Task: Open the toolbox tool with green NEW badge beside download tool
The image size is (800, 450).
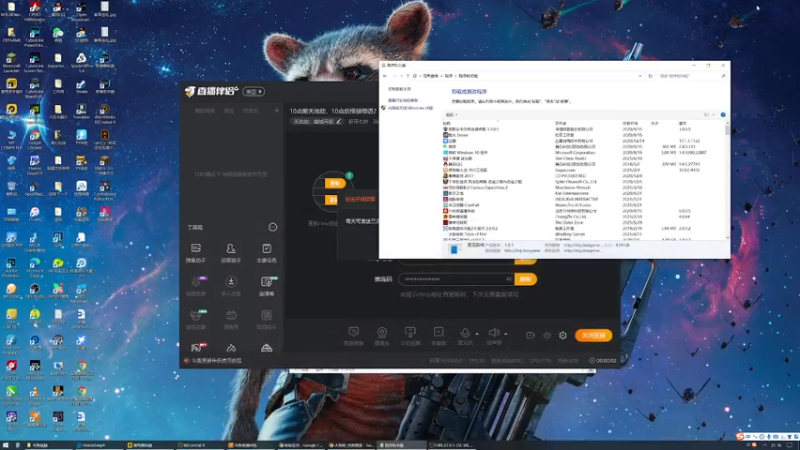Action: pos(267,286)
